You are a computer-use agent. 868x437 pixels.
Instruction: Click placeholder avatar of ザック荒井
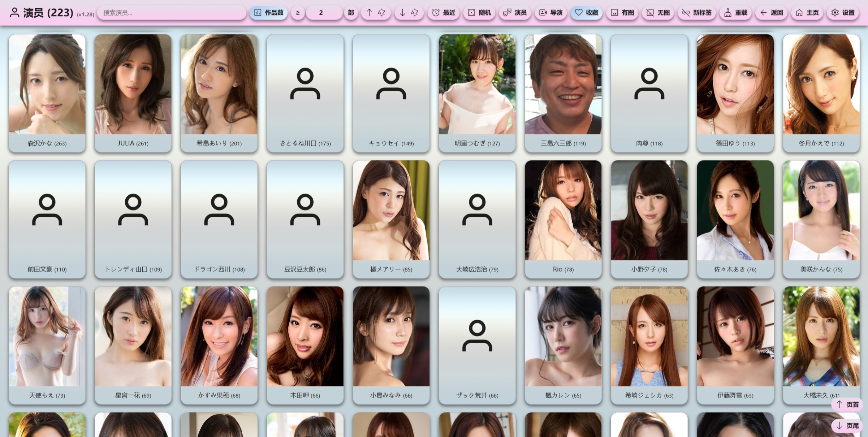[477, 336]
